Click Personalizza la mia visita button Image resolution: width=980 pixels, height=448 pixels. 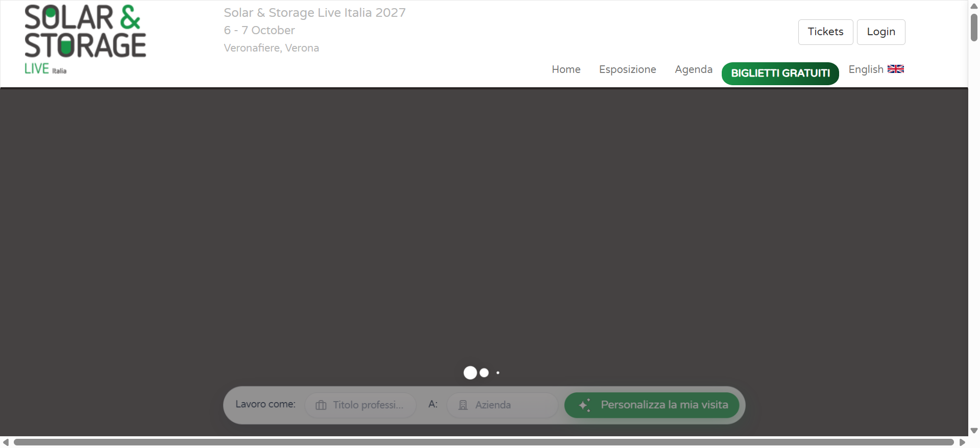[652, 405]
